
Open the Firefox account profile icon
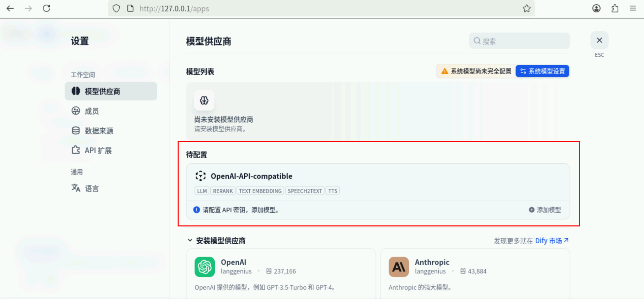[x=596, y=8]
